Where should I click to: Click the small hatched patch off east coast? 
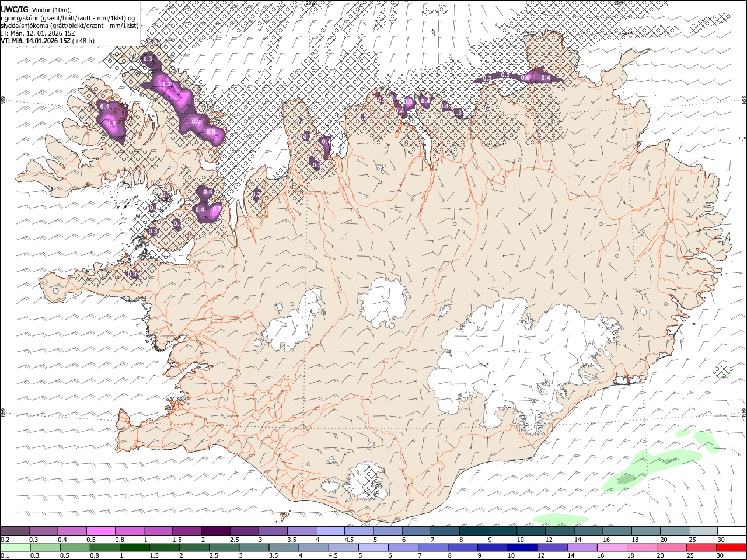pyautogui.click(x=722, y=371)
